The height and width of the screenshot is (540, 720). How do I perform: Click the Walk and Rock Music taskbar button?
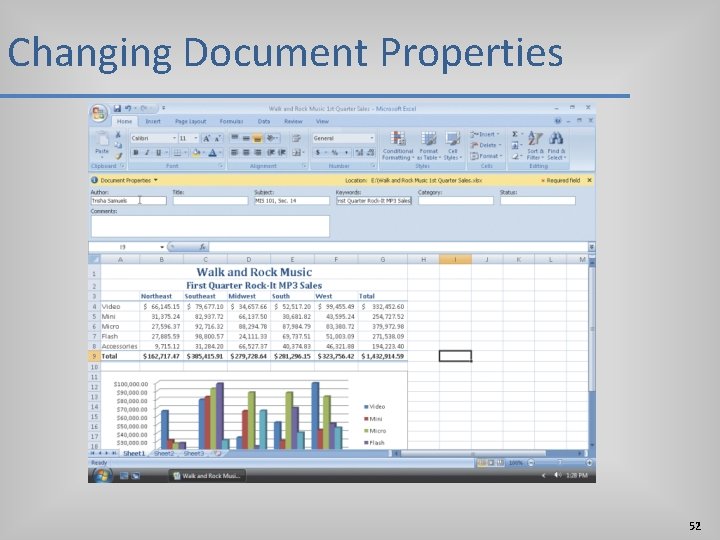206,476
